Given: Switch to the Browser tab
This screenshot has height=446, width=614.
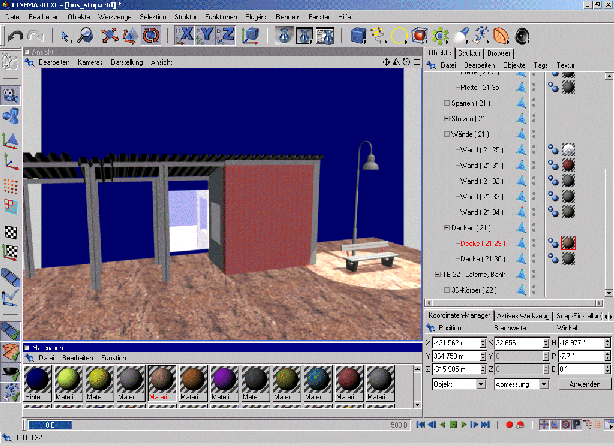Looking at the screenshot, I should click(x=500, y=51).
